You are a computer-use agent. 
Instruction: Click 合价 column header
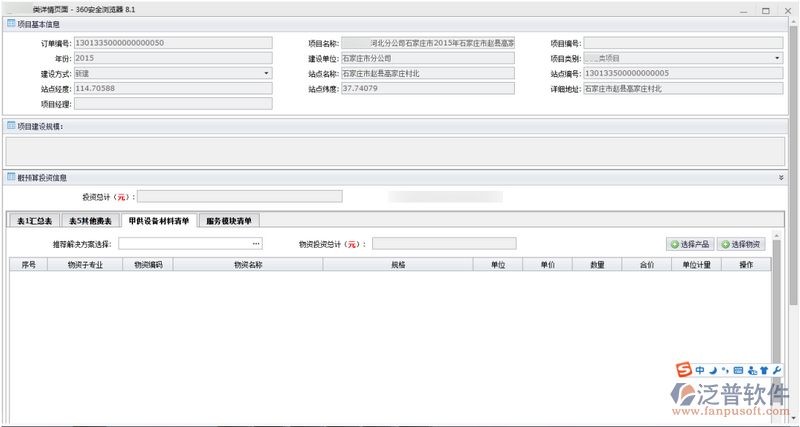[x=646, y=264]
